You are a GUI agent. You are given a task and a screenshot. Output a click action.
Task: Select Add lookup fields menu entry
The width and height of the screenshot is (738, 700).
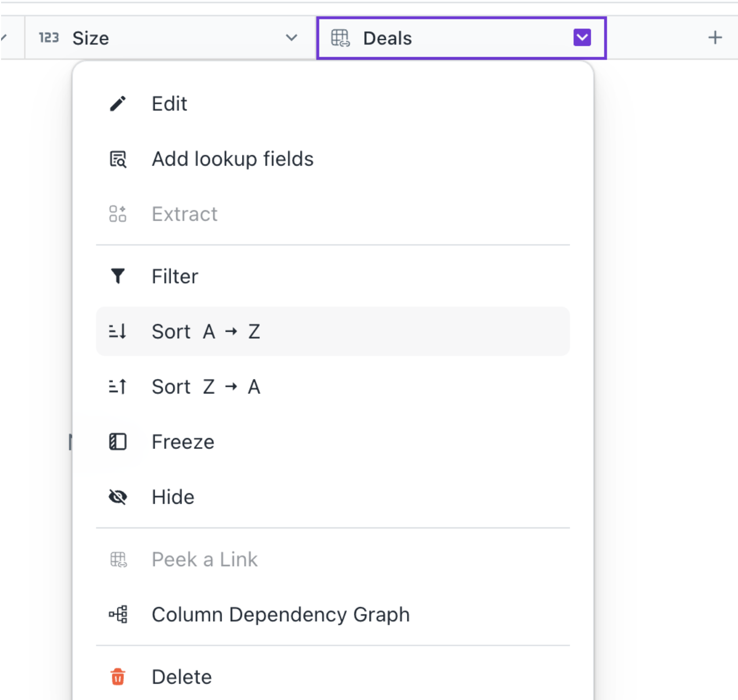pos(332,159)
